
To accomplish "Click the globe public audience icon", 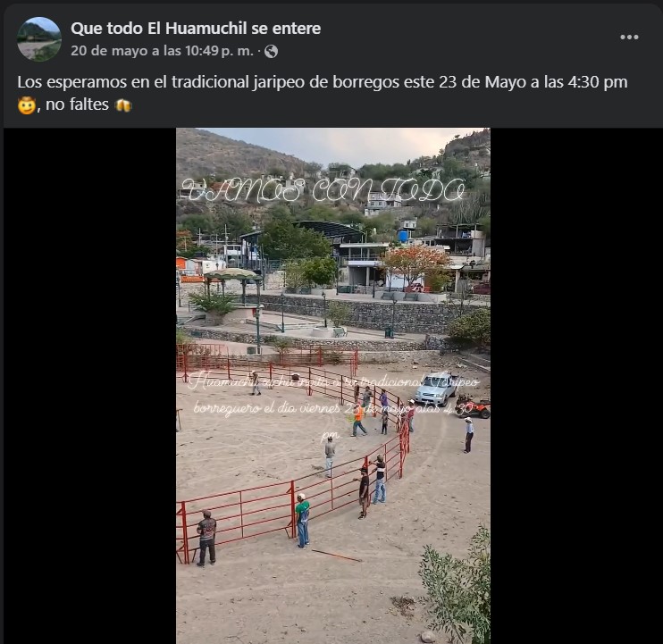I will coord(271,52).
